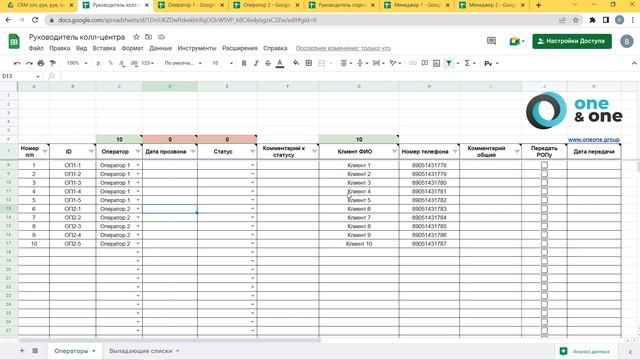Check Передать РОПу box for Клиент 10
This screenshot has width=640, height=360.
[x=544, y=244]
